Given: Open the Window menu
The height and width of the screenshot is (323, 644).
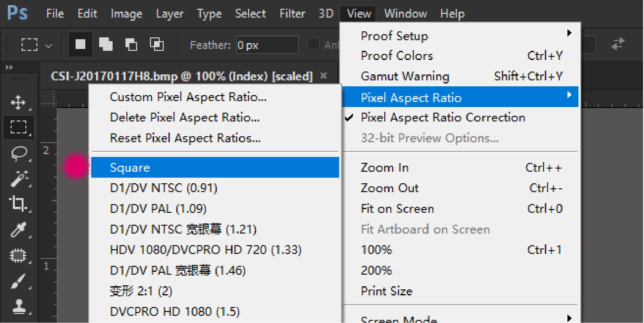Looking at the screenshot, I should click(x=406, y=14).
